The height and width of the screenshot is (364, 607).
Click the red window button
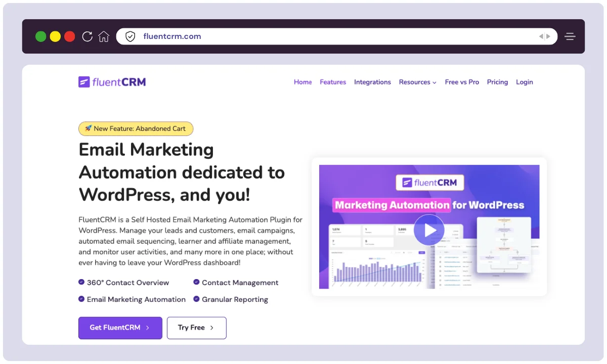click(70, 36)
